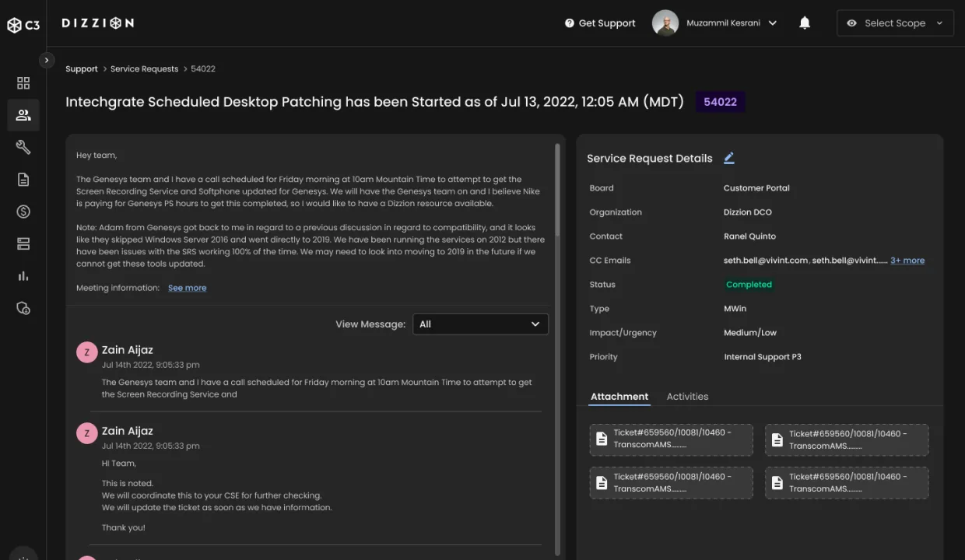
Task: Click 3+ more CC emails link
Action: tap(907, 261)
